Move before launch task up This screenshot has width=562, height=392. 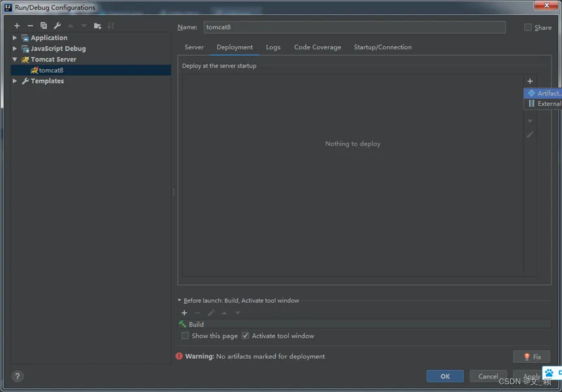pyautogui.click(x=224, y=313)
